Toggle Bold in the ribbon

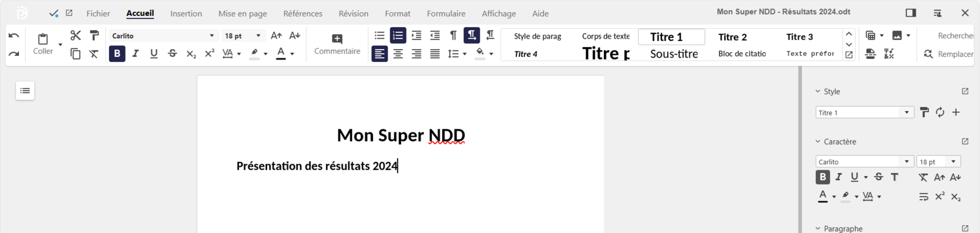tap(117, 54)
